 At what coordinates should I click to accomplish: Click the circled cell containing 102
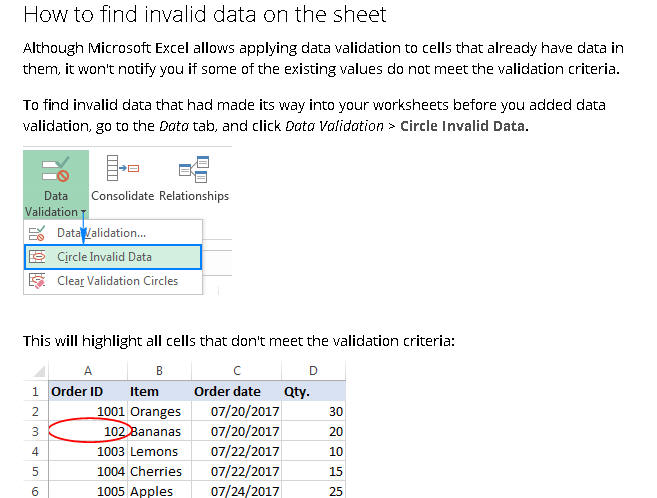(88, 431)
